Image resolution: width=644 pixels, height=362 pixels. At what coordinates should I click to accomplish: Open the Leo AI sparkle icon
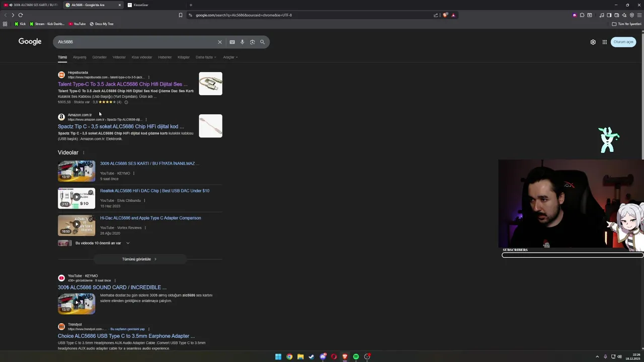coord(624,15)
